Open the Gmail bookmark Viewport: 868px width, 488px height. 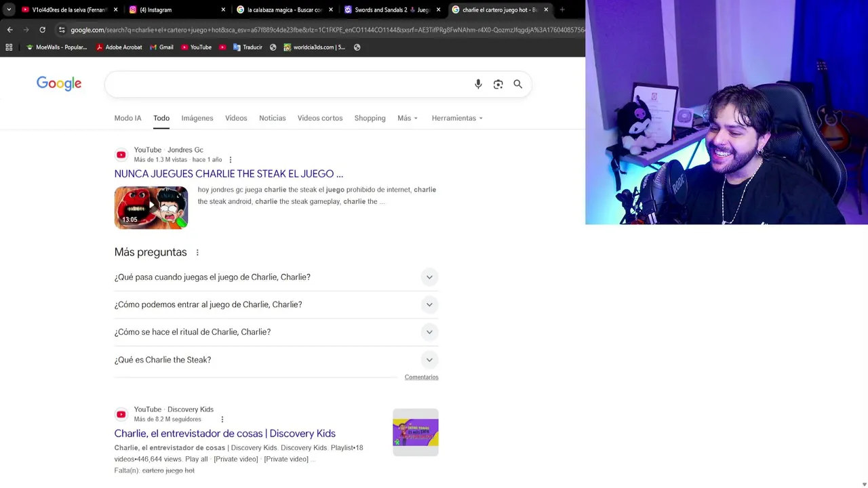point(161,47)
